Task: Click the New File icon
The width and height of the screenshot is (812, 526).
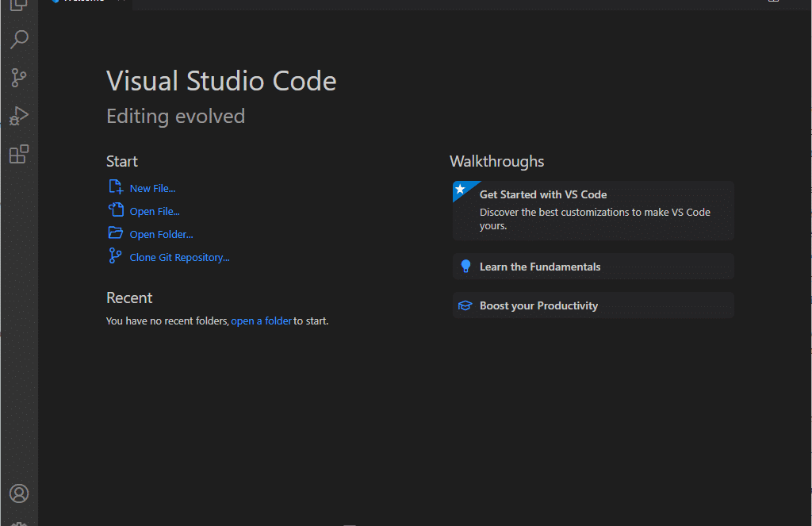Action: tap(116, 186)
